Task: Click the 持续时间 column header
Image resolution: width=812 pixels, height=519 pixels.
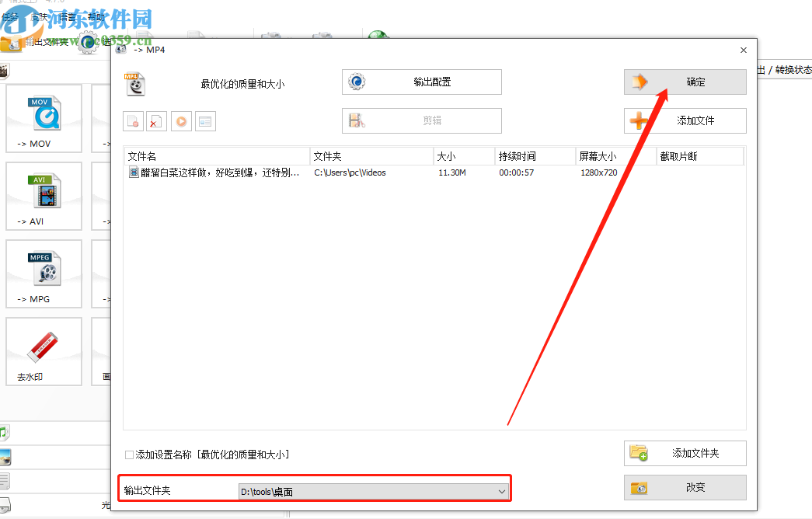Action: 535,156
